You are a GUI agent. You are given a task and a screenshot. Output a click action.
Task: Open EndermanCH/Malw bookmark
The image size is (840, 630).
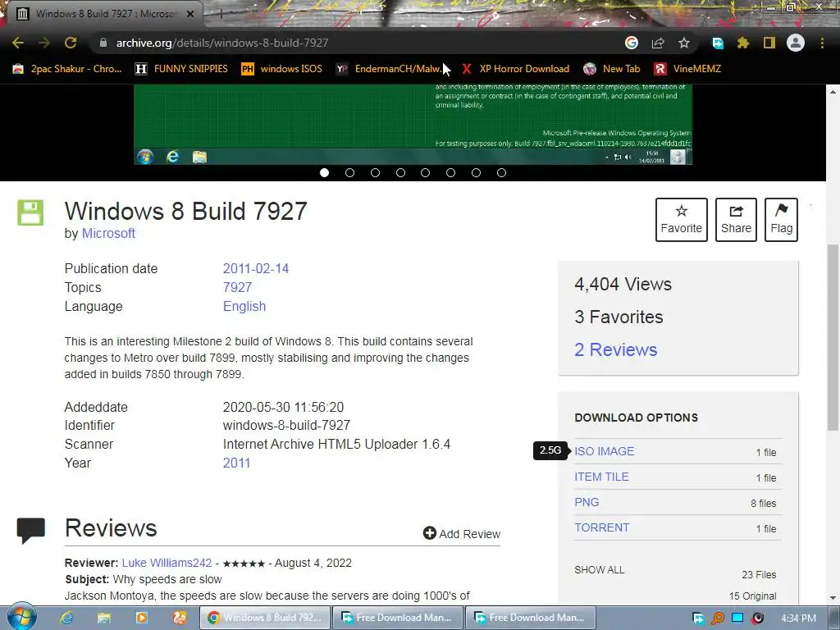click(x=388, y=69)
